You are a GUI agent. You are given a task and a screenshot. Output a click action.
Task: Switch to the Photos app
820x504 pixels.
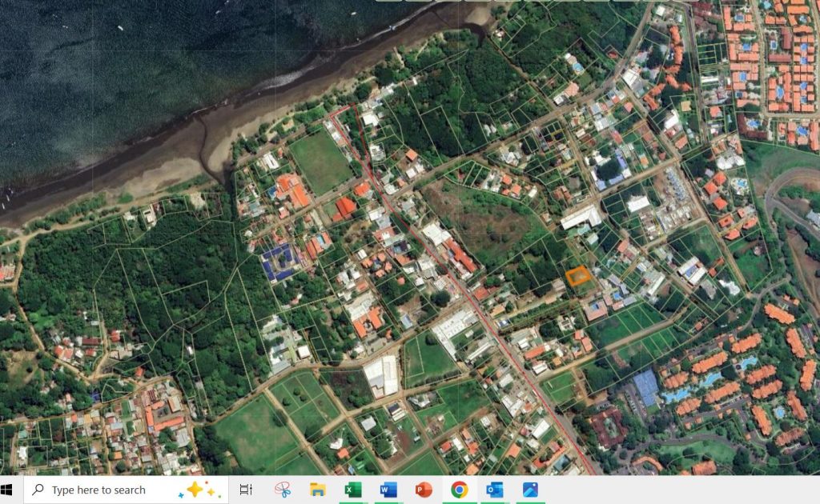coord(530,490)
